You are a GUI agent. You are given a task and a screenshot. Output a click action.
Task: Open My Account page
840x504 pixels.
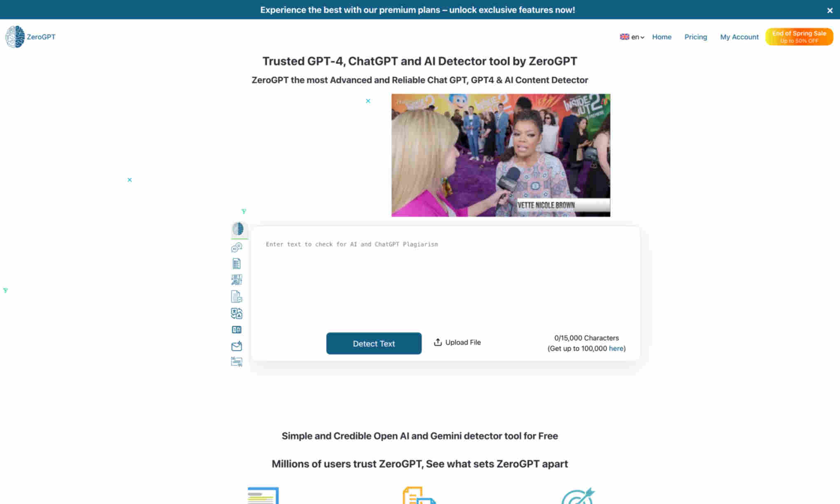pos(739,37)
